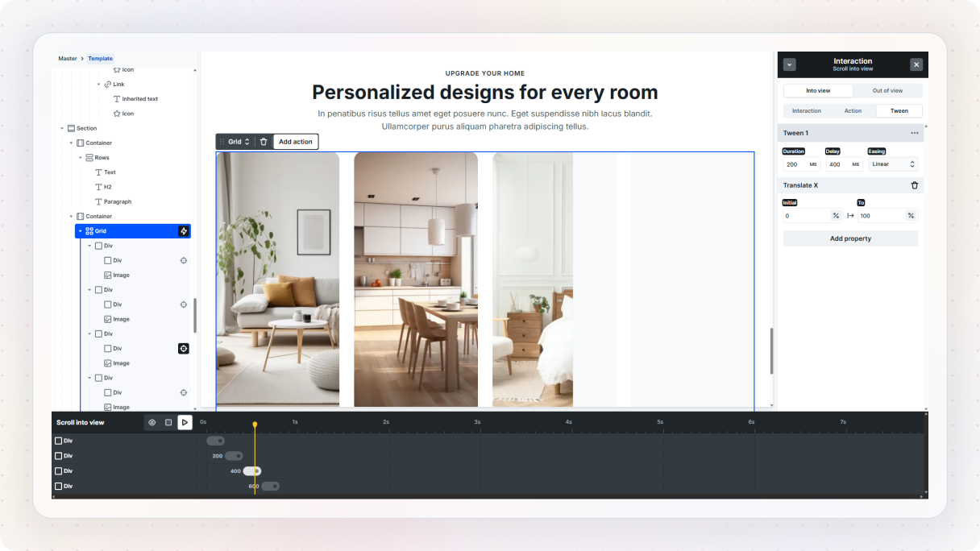
Task: Collapse the Container above Grid
Action: (x=71, y=217)
